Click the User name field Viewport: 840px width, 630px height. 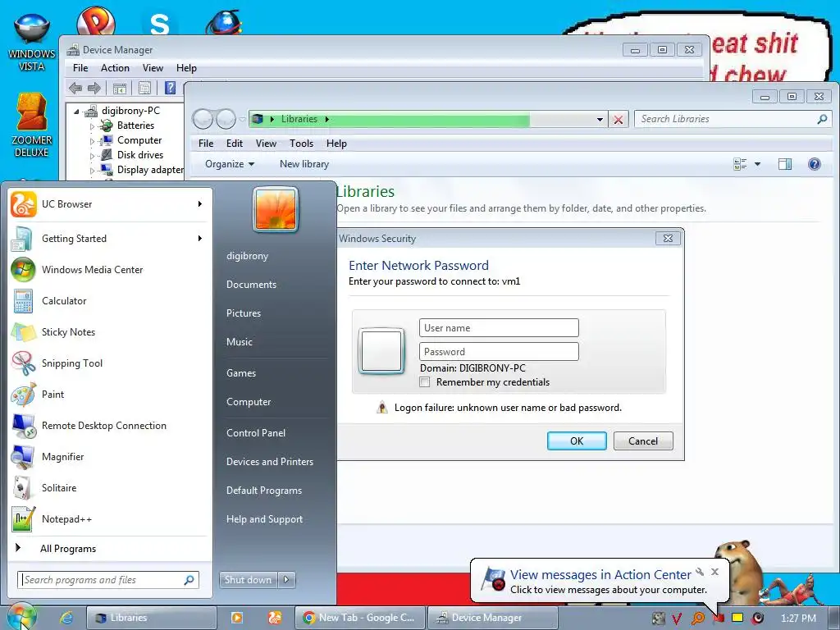[499, 328]
